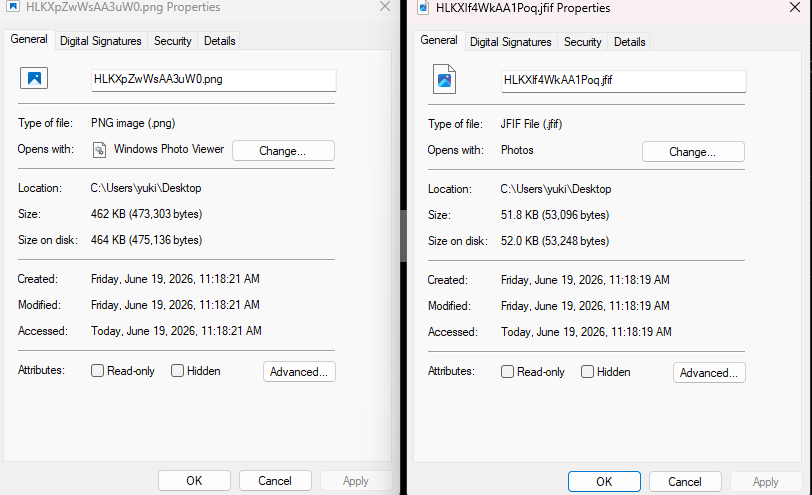Click Cancel in png Properties window
Image resolution: width=812 pixels, height=495 pixels.
coord(275,481)
